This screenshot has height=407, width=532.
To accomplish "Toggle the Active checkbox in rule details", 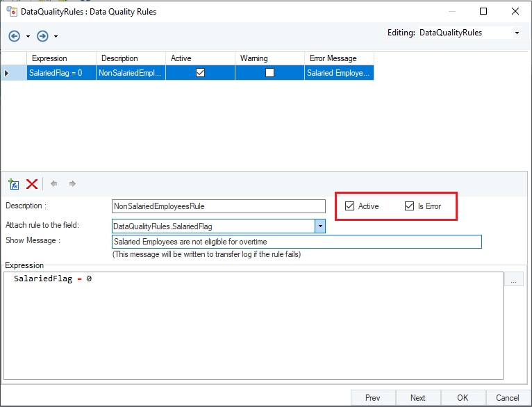I will [x=350, y=206].
